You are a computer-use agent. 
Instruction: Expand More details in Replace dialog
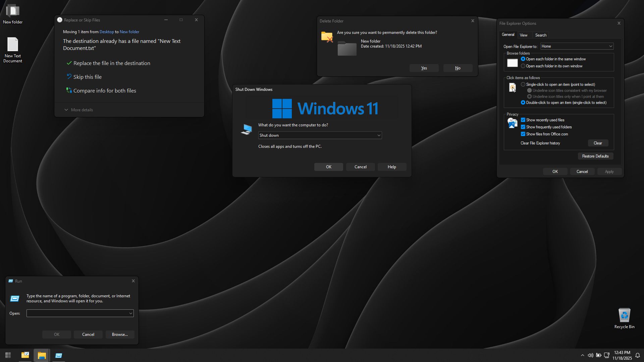click(x=79, y=110)
